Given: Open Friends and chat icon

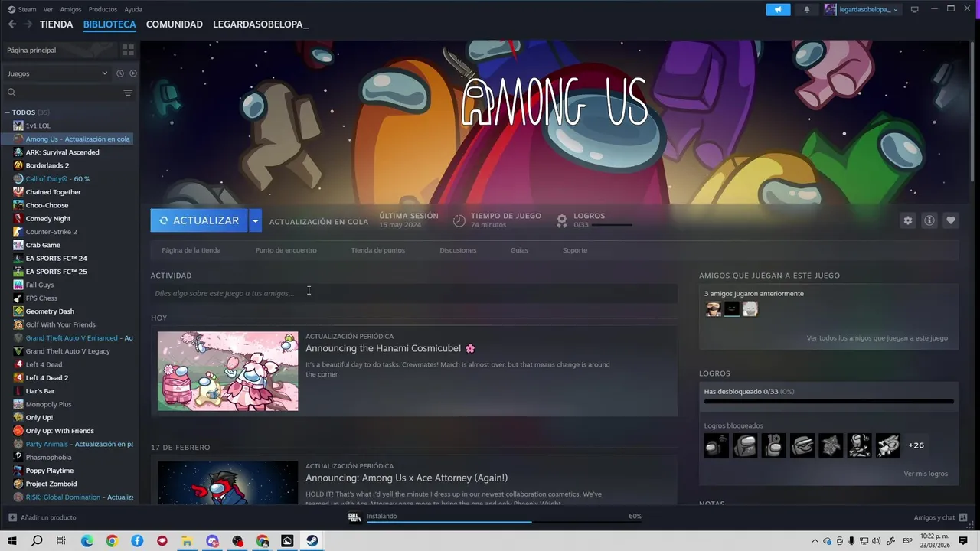Looking at the screenshot, I should 963,517.
